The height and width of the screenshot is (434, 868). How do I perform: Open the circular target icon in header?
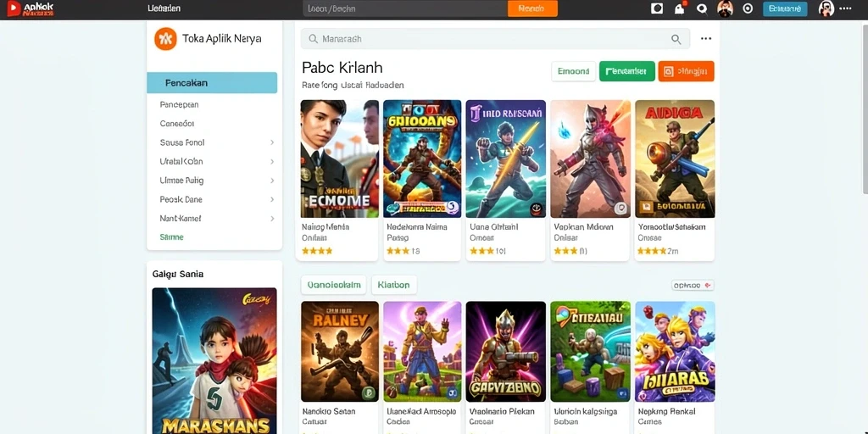(x=748, y=8)
